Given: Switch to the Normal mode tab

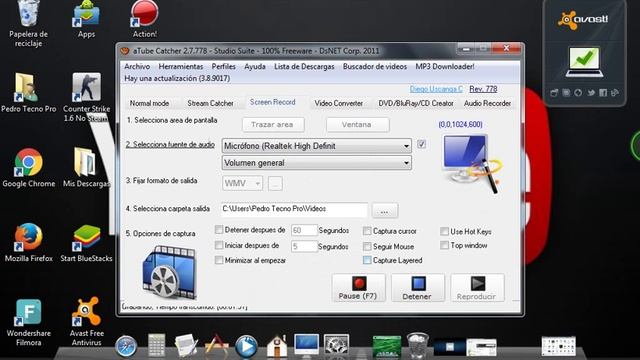Looking at the screenshot, I should pos(149,103).
